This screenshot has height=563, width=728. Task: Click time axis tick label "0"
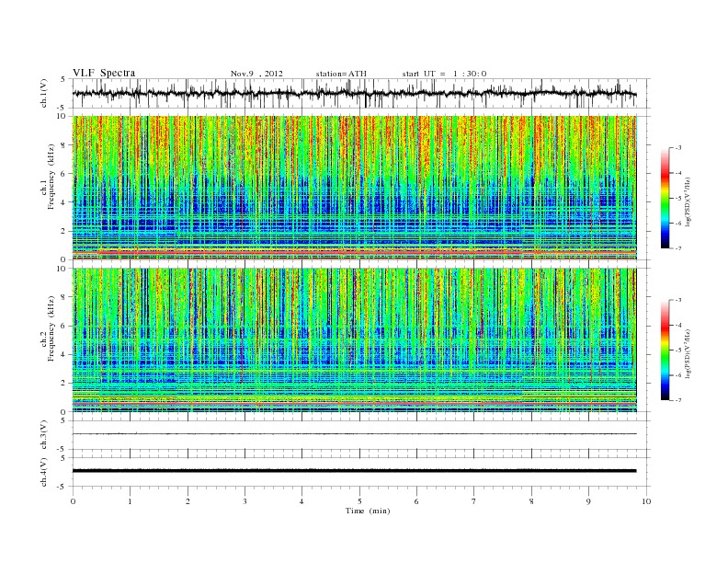[x=73, y=501]
